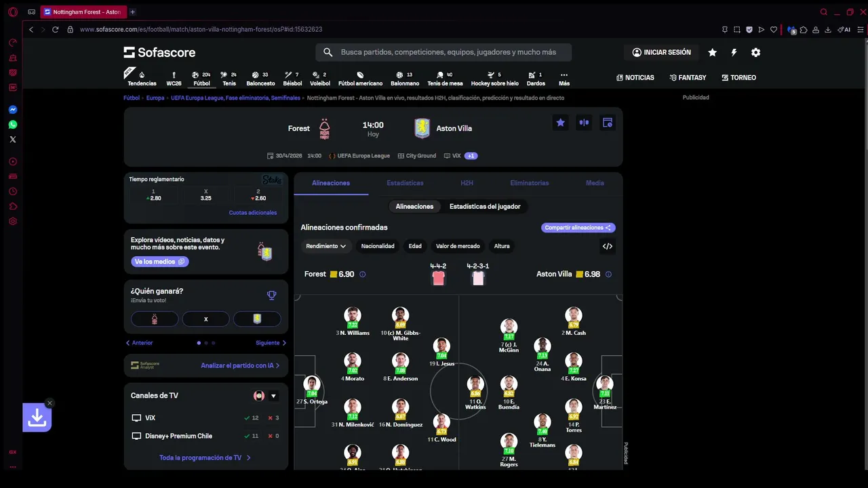868x488 pixels.
Task: Click the Sofascore favorites star in header
Action: pyautogui.click(x=712, y=52)
